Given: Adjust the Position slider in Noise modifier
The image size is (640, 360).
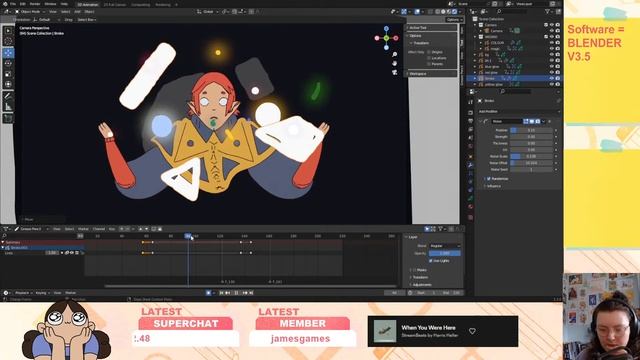Looking at the screenshot, I should click(x=531, y=130).
